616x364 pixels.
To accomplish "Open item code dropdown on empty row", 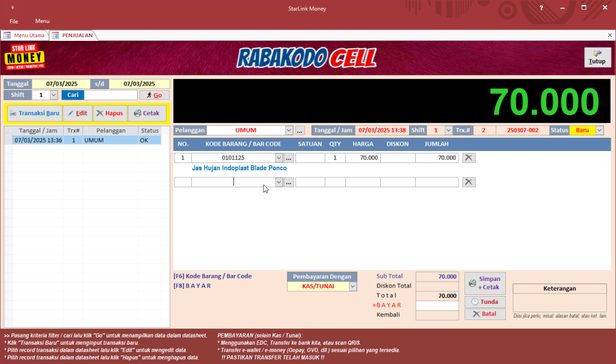I will [x=279, y=182].
